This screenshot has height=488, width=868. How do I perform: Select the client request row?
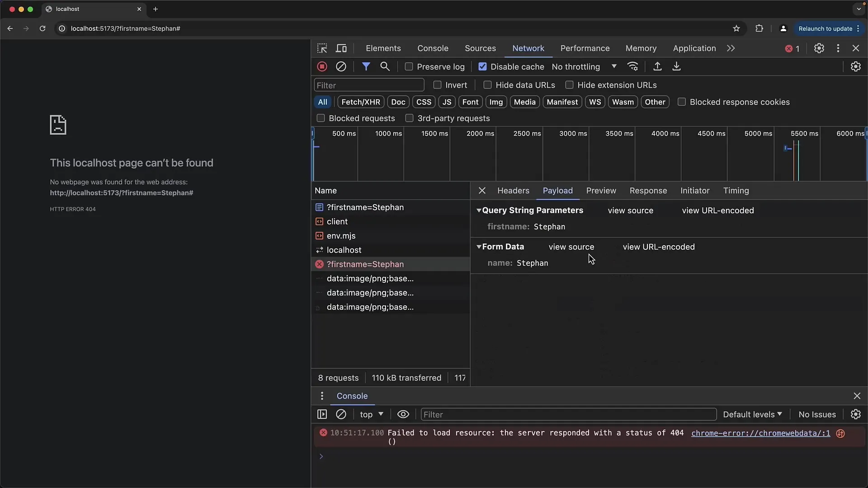click(x=391, y=221)
